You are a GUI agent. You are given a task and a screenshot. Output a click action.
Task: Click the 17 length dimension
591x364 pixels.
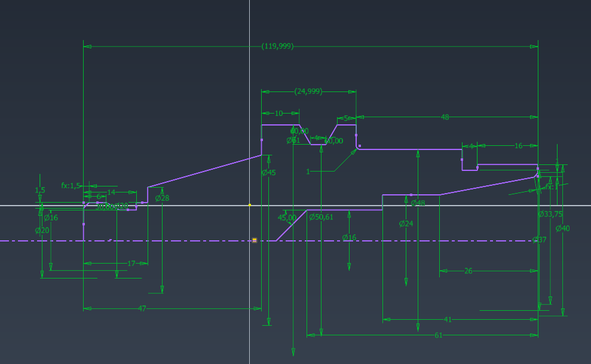coord(131,263)
